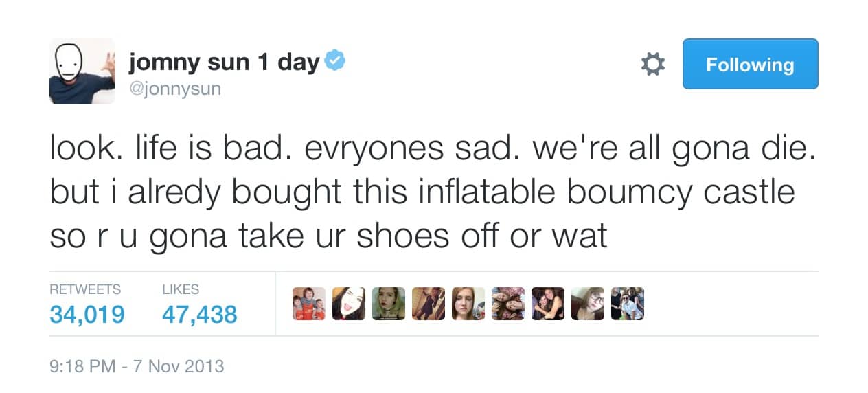The image size is (868, 393).
Task: View the list of 47,438 likes
Action: coord(199,315)
